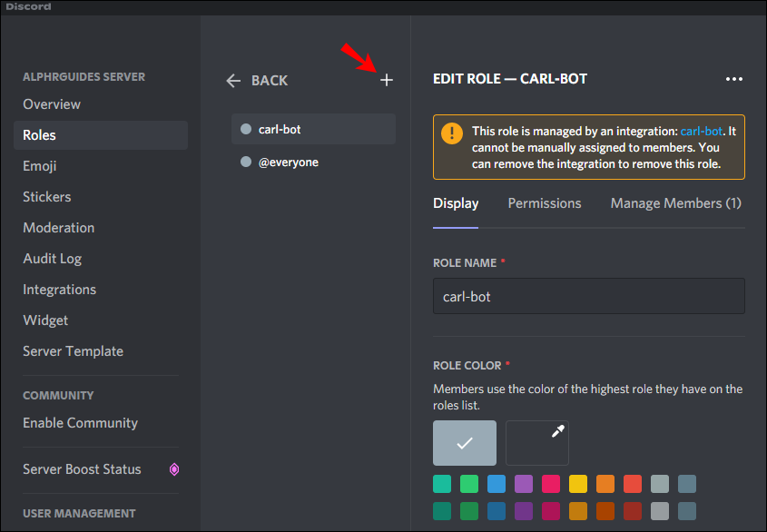Screen dimensions: 767x532
Task: Go to Integrations in sidebar
Action: pyautogui.click(x=60, y=290)
